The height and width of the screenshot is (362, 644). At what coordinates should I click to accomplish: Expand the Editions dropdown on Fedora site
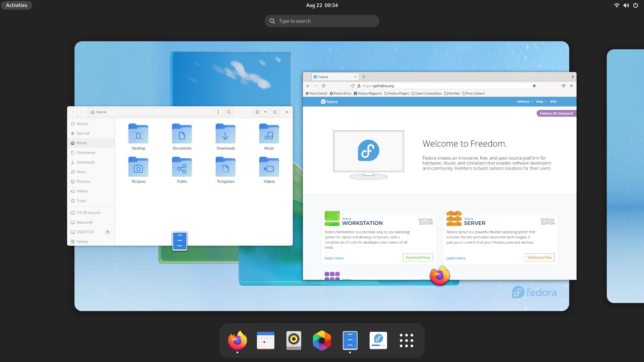point(525,102)
